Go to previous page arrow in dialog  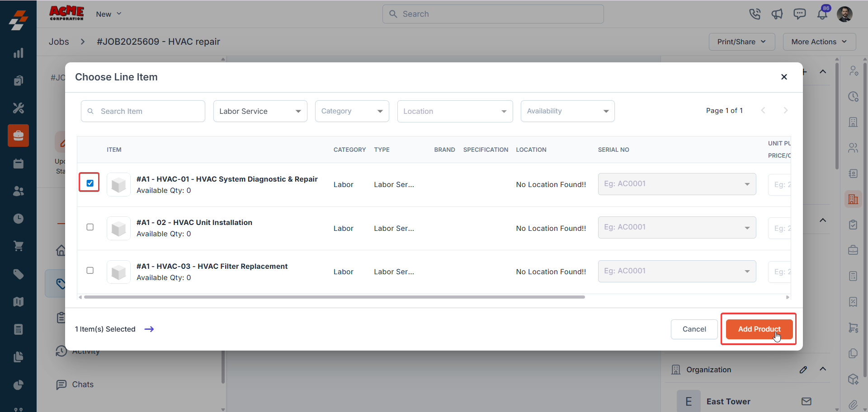tap(763, 111)
